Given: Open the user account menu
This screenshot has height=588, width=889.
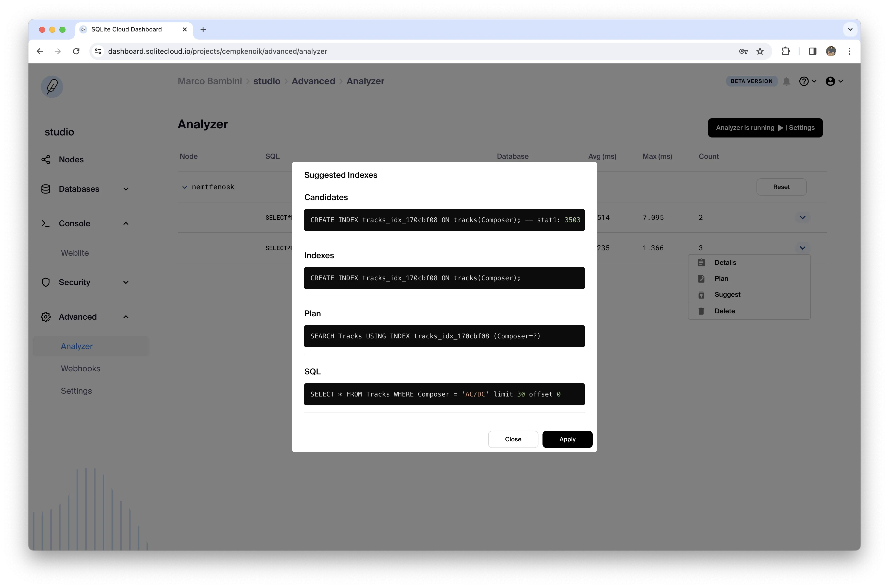Looking at the screenshot, I should pos(834,81).
